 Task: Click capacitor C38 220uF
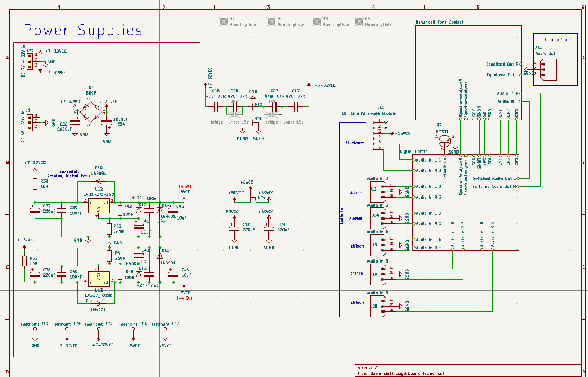click(x=34, y=274)
